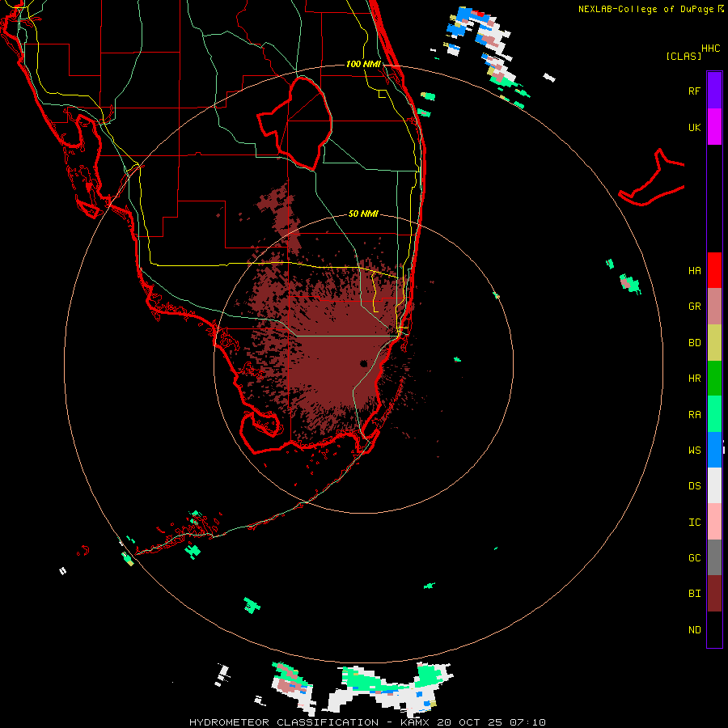Click the DS white legend swatch
Image resolution: width=728 pixels, height=728 pixels.
pos(714,485)
